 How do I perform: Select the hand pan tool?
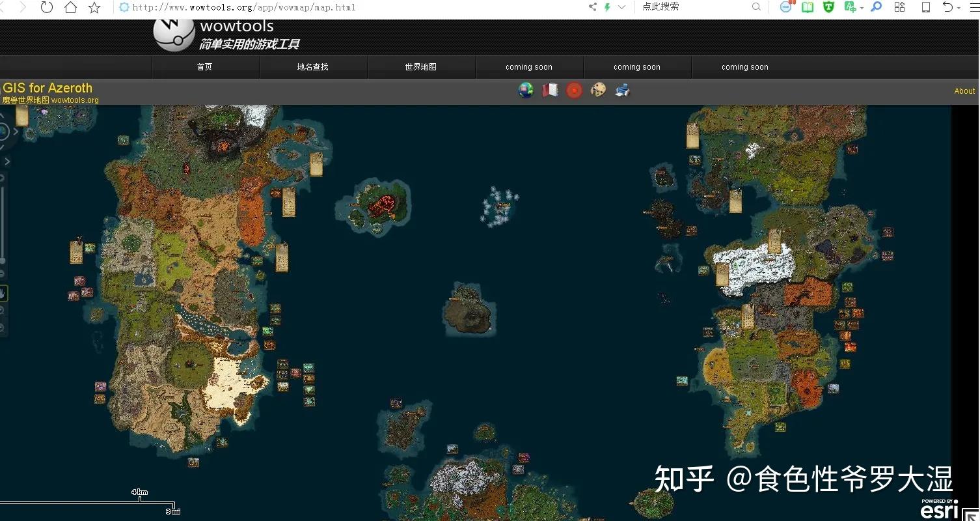point(3,294)
